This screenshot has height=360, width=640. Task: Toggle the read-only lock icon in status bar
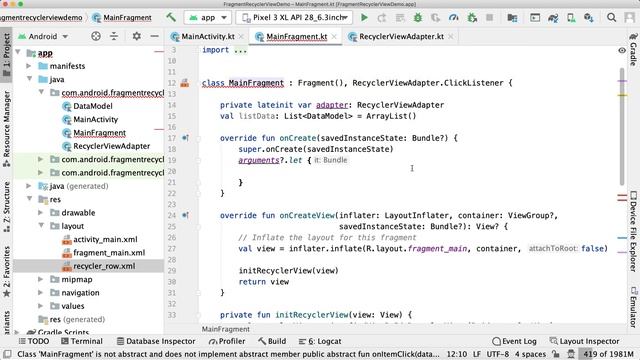click(555, 354)
